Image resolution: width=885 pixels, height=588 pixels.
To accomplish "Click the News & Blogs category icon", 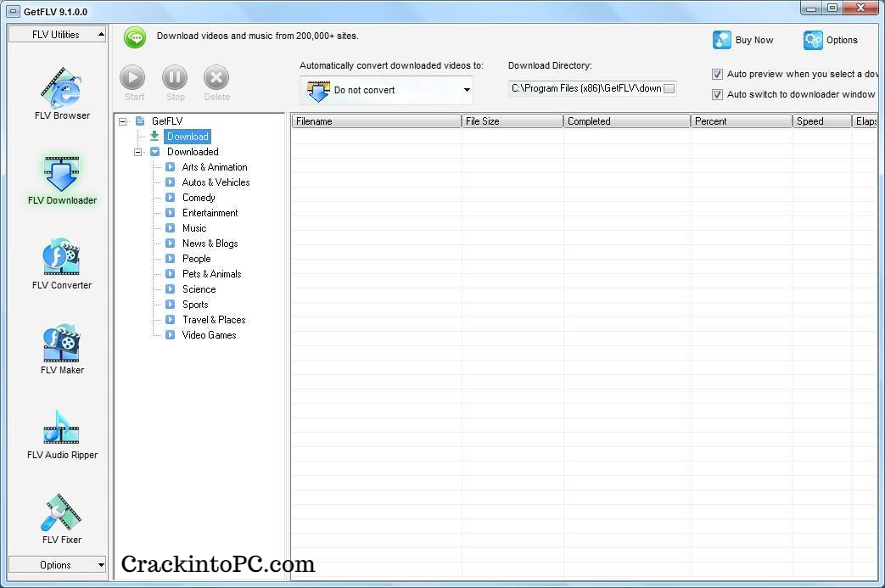I will 170,244.
